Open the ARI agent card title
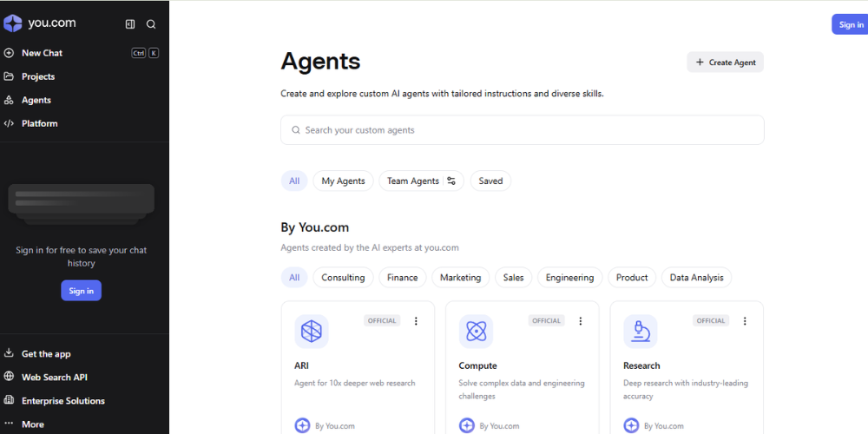 302,366
